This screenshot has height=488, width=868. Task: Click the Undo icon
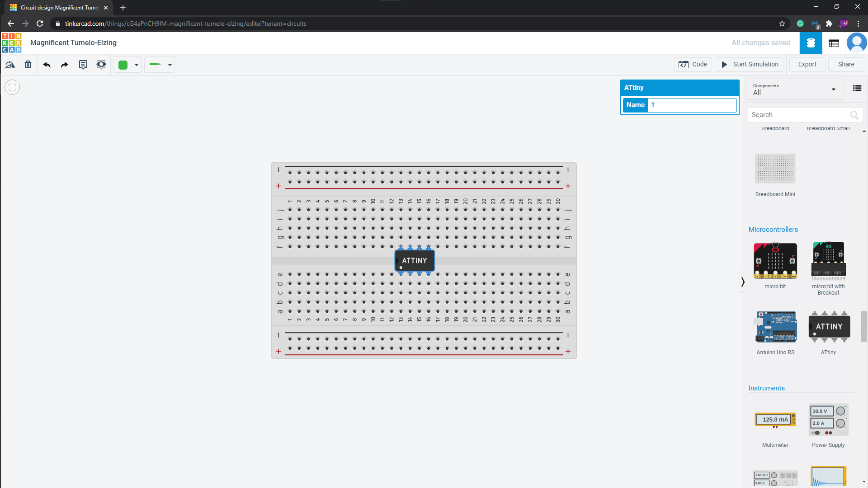coord(46,65)
